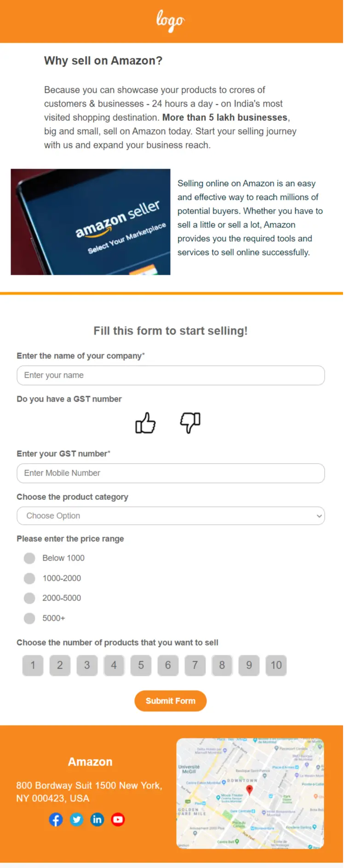Viewport: 344px width, 868px height.
Task: Click the logo in the orange header
Action: (x=170, y=21)
